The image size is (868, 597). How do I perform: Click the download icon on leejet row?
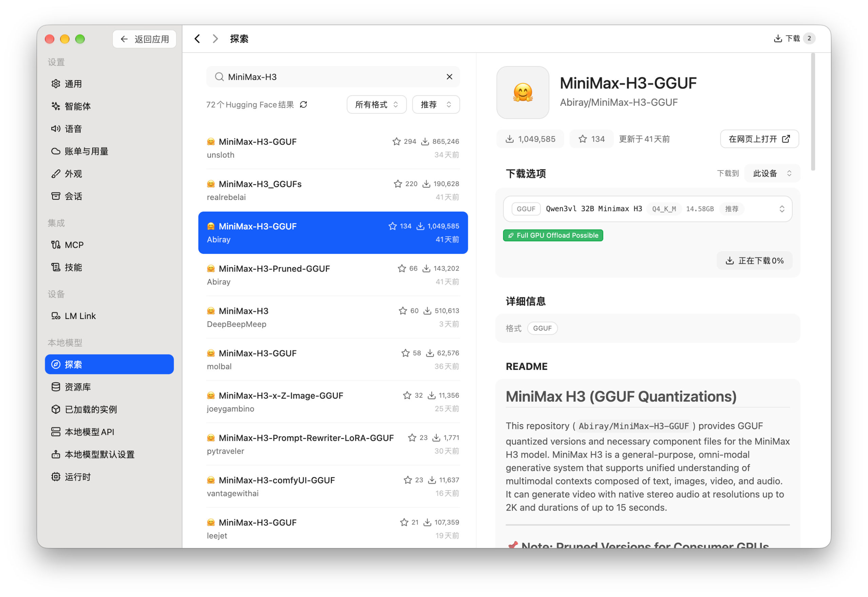coord(427,522)
